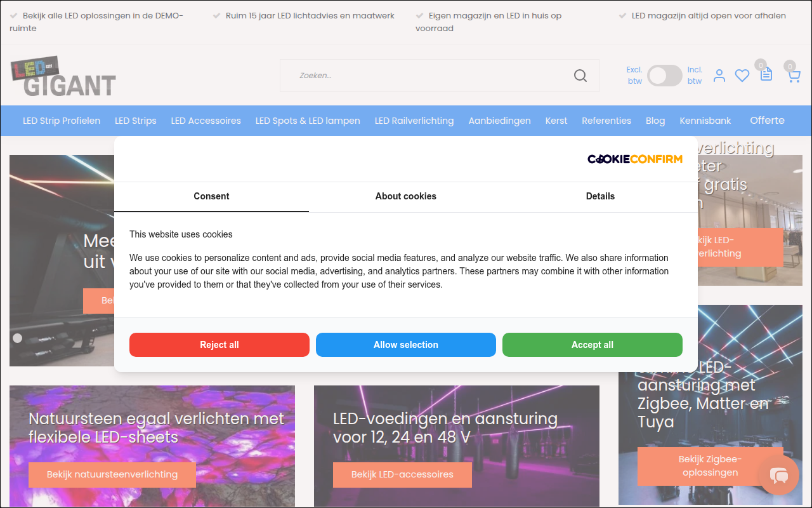Click 'Bekijk alle LED oplossingen in de DEMO-ruimte' text
The image size is (812, 508).
(x=96, y=22)
